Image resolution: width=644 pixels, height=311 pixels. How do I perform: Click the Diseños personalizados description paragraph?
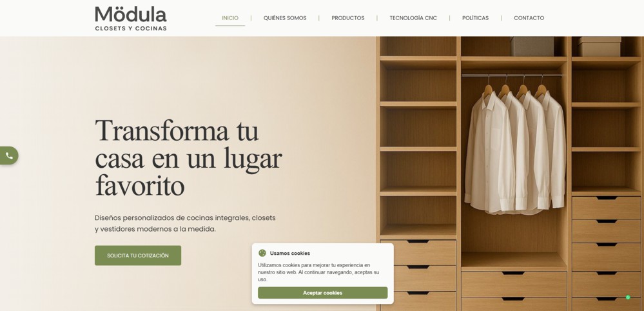185,223
